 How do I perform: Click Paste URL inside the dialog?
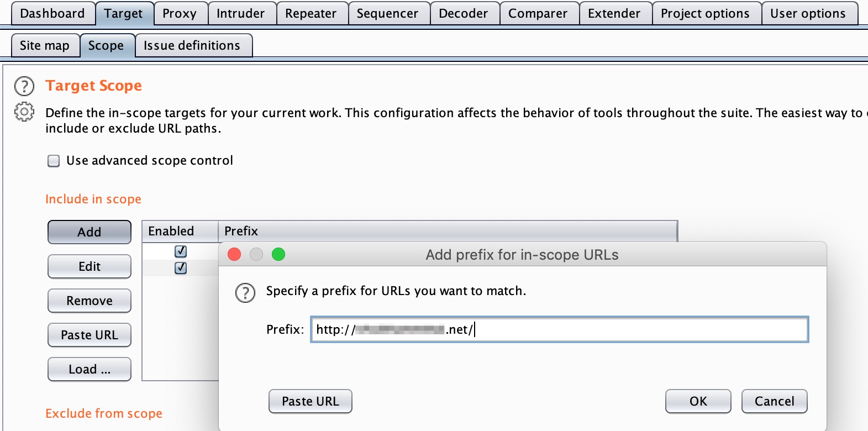311,401
